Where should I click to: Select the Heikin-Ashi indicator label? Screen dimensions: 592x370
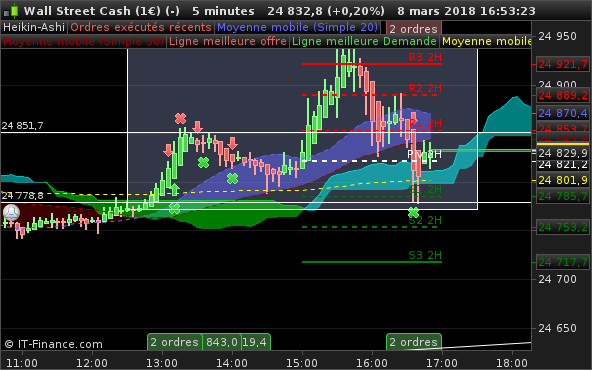[x=34, y=27]
